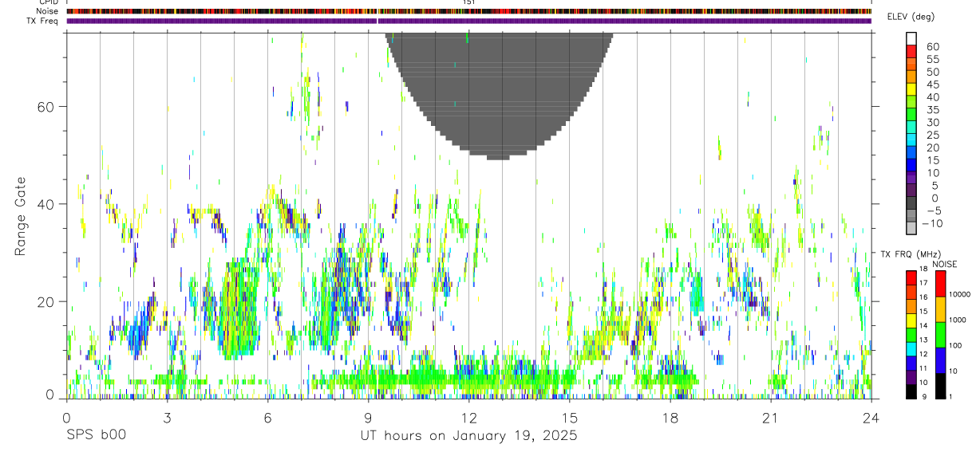
Task: Click the x-axis tick label '21'
Action: 771,417
